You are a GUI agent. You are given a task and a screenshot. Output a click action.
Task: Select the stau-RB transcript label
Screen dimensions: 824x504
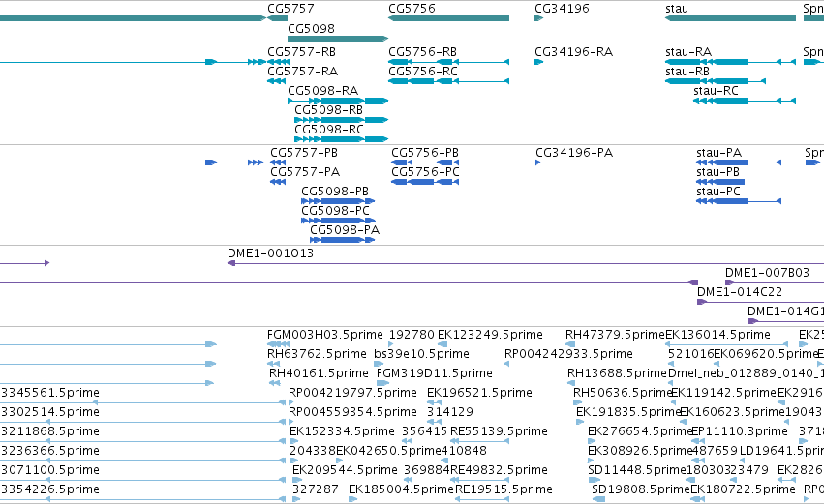(x=687, y=72)
